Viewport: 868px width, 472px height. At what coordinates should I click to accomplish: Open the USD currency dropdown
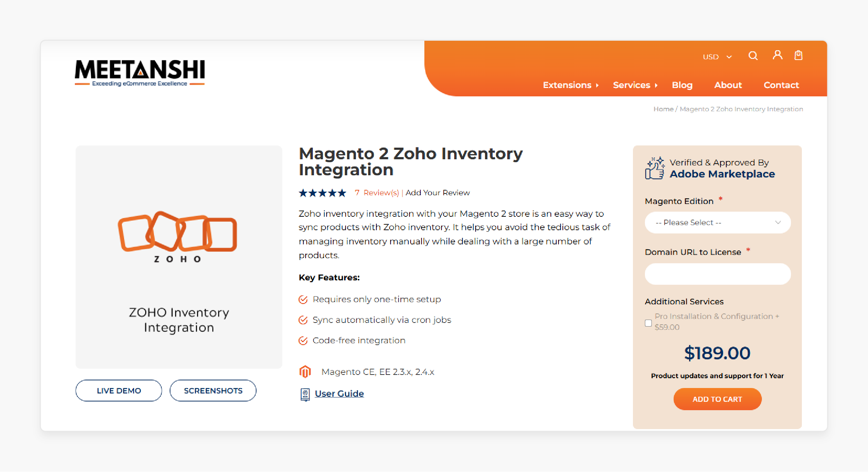[x=717, y=57]
